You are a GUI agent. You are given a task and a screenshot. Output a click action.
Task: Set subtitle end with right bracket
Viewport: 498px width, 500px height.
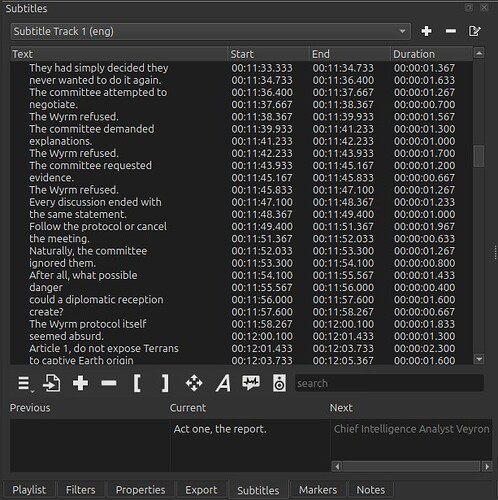[165, 383]
